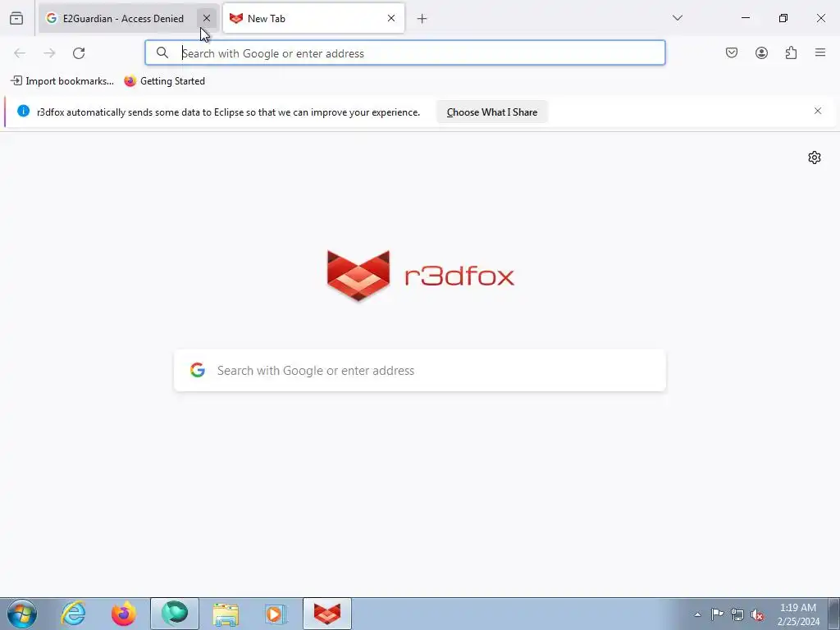Screen dimensions: 840x630
Task: Reload the current page
Action: [x=79, y=53]
